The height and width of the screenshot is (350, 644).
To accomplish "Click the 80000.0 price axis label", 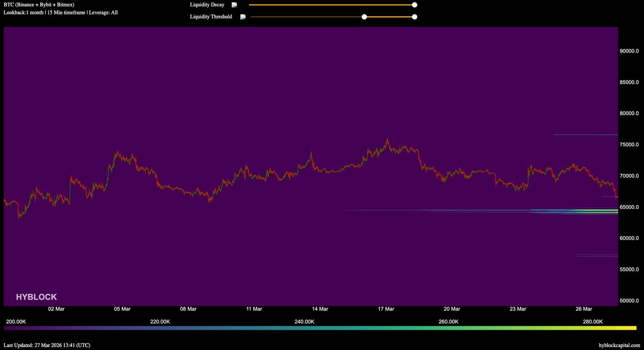I will (630, 114).
